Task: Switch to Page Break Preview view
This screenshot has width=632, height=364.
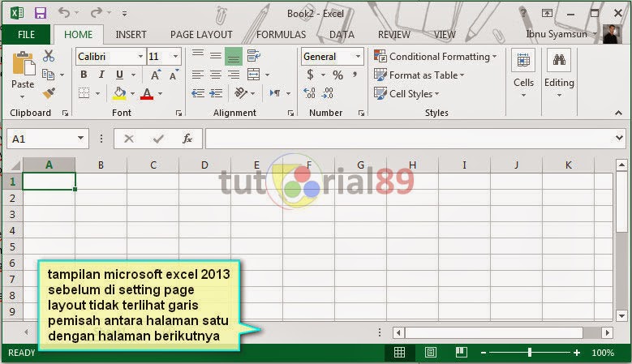Action: pos(462,353)
